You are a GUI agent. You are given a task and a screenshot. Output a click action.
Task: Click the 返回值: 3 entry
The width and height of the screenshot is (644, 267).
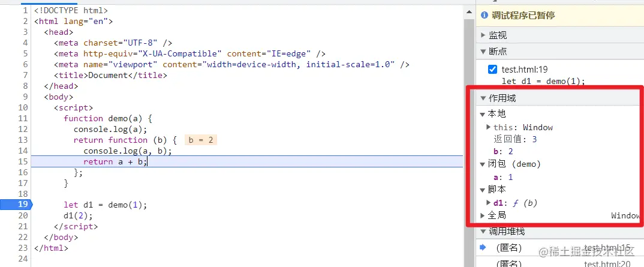click(515, 139)
